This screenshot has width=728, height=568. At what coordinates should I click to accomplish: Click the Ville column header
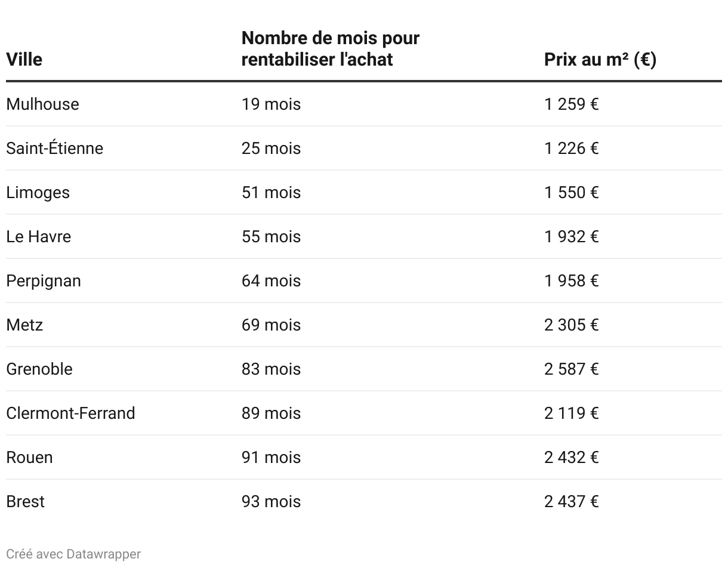tap(24, 60)
